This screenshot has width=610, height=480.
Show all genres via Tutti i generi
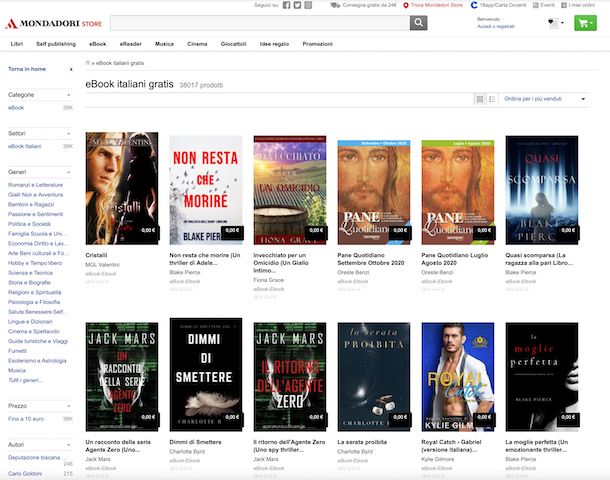pos(25,380)
